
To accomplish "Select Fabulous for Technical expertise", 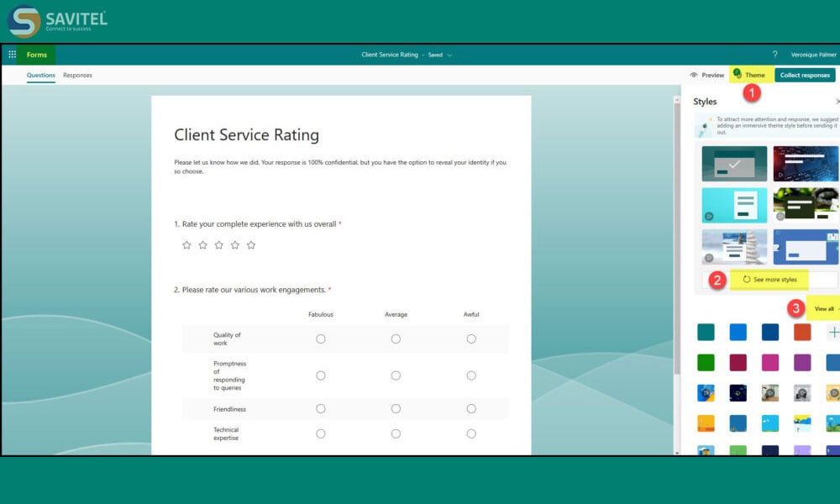I will (320, 433).
